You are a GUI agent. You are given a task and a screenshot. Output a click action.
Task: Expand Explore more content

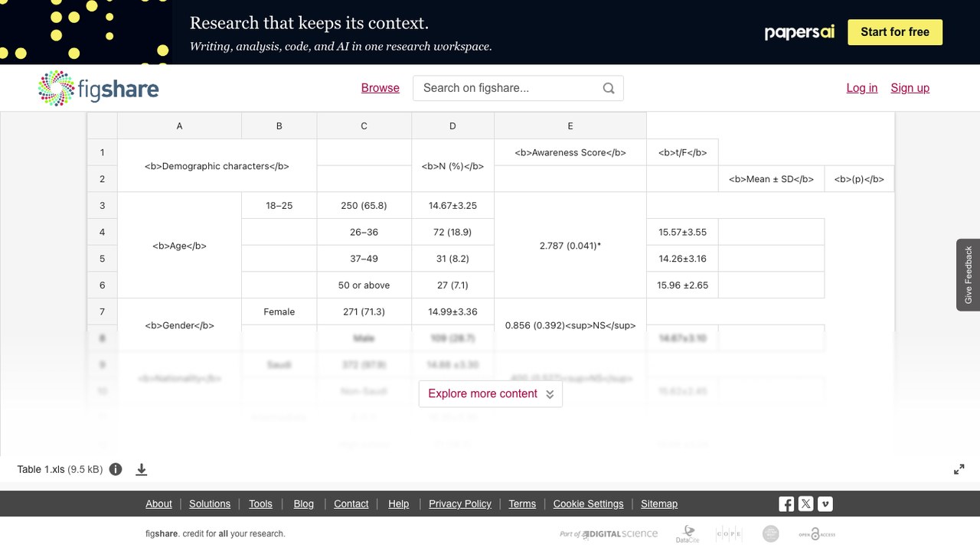491,393
